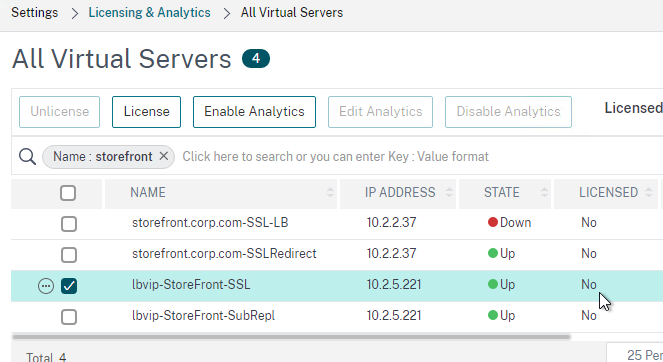Click IP 10.2.5.221 in the lbvip-StoreFront-SSL row
The image size is (663, 362).
point(394,285)
